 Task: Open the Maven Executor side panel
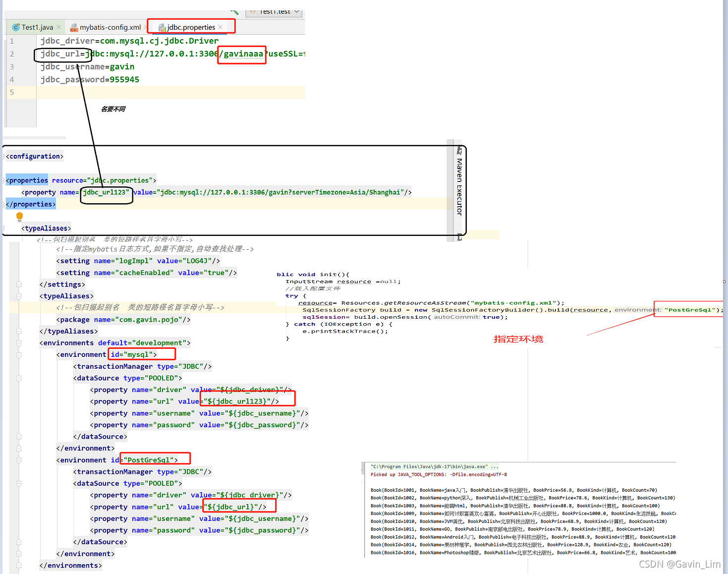[x=459, y=186]
